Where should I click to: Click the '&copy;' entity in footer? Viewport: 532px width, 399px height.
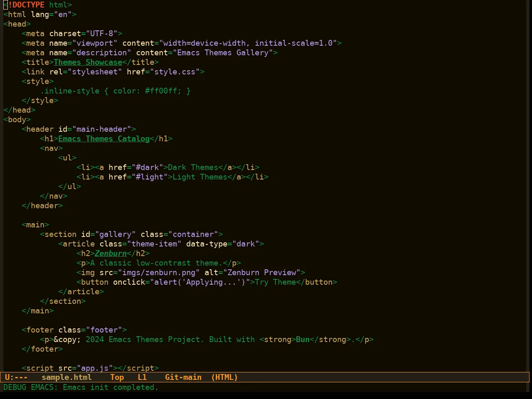pyautogui.click(x=67, y=340)
